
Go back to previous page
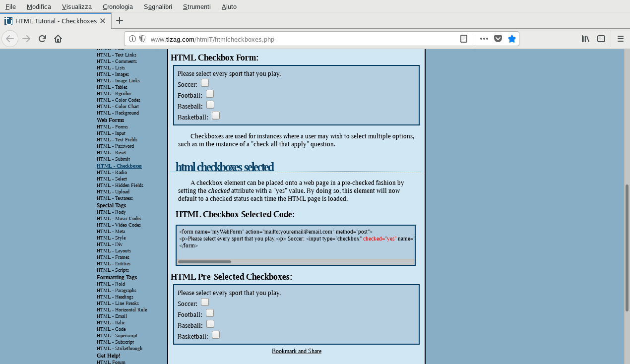click(x=10, y=39)
